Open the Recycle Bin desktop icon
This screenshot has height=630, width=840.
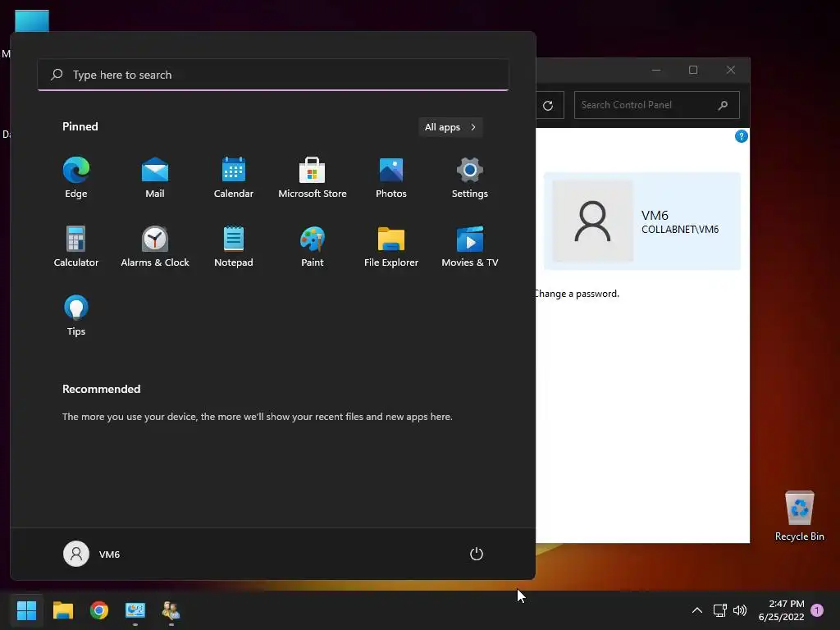tap(799, 517)
